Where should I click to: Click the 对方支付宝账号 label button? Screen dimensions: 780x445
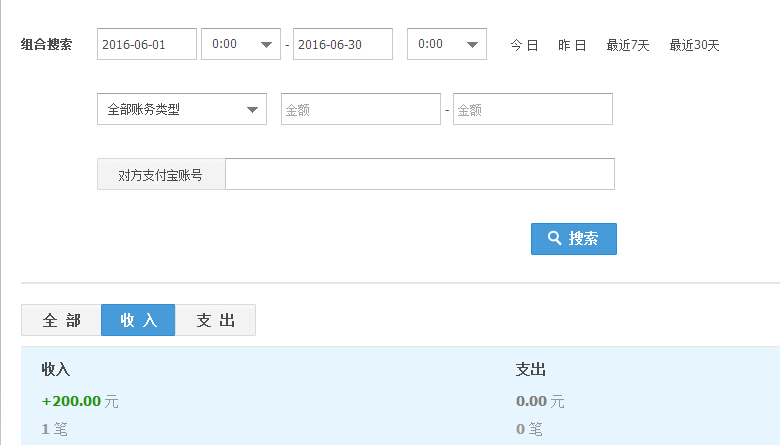(x=161, y=174)
